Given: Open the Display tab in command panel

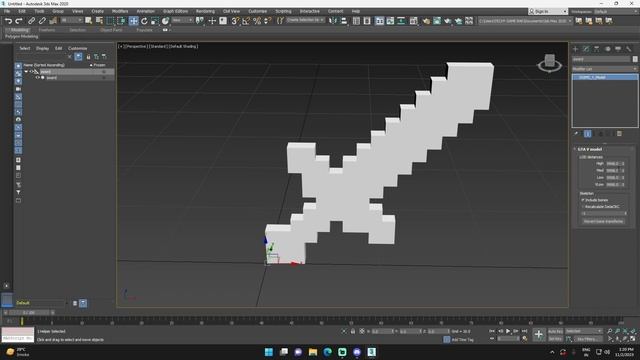Looking at the screenshot, I should pyautogui.click(x=618, y=49).
